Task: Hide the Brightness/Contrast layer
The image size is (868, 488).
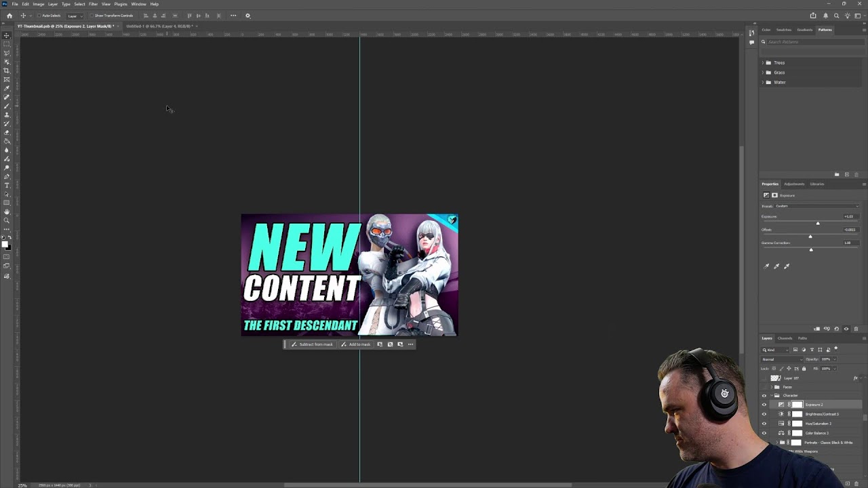Action: (764, 414)
